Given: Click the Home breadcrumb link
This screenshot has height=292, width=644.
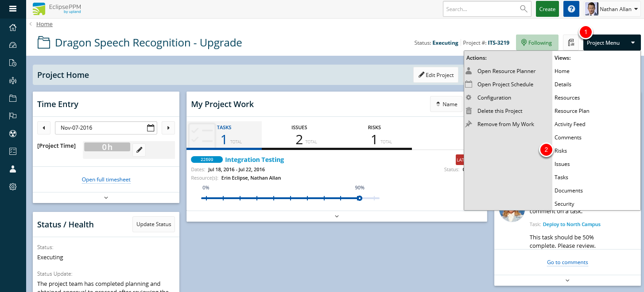Looking at the screenshot, I should 44,24.
